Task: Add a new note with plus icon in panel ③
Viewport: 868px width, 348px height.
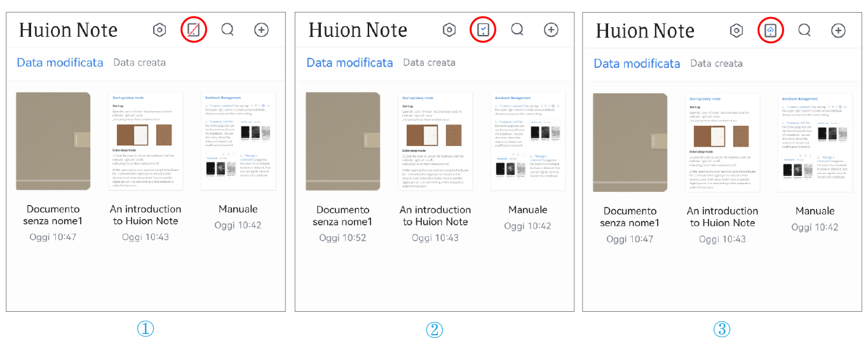Action: coord(838,30)
